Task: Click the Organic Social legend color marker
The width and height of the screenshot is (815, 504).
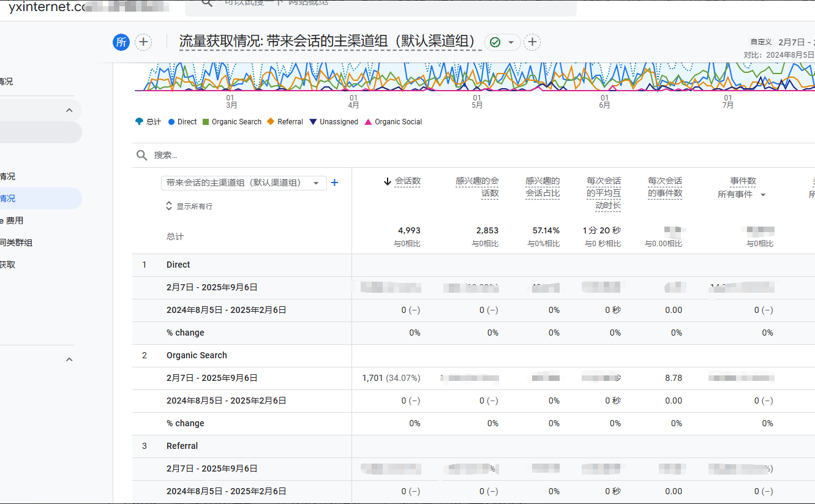Action: click(x=368, y=122)
